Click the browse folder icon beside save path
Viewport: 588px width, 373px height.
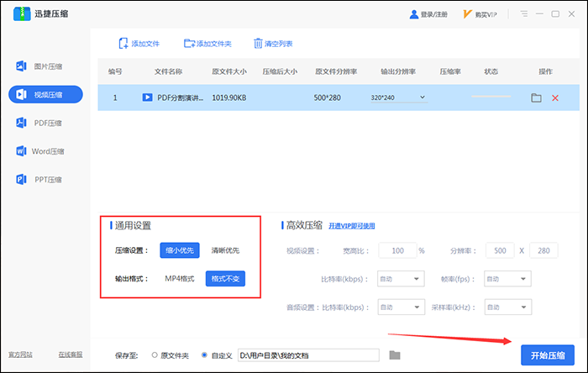coord(395,355)
